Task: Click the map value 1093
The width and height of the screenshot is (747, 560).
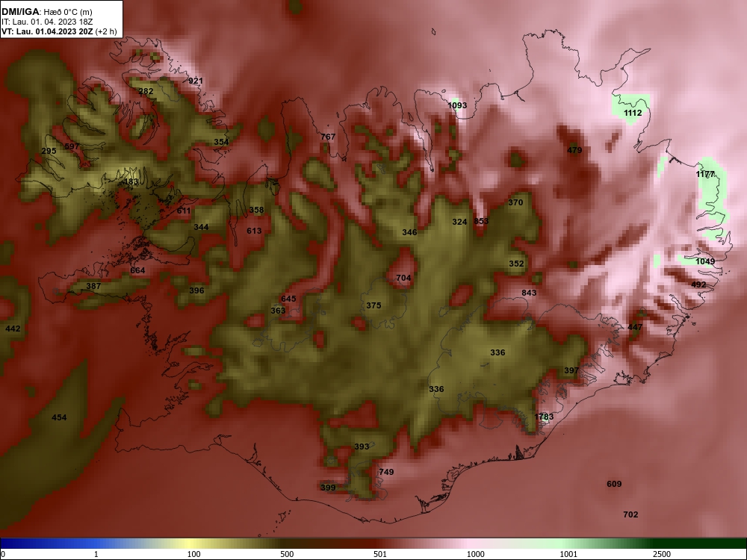Action: click(x=457, y=105)
